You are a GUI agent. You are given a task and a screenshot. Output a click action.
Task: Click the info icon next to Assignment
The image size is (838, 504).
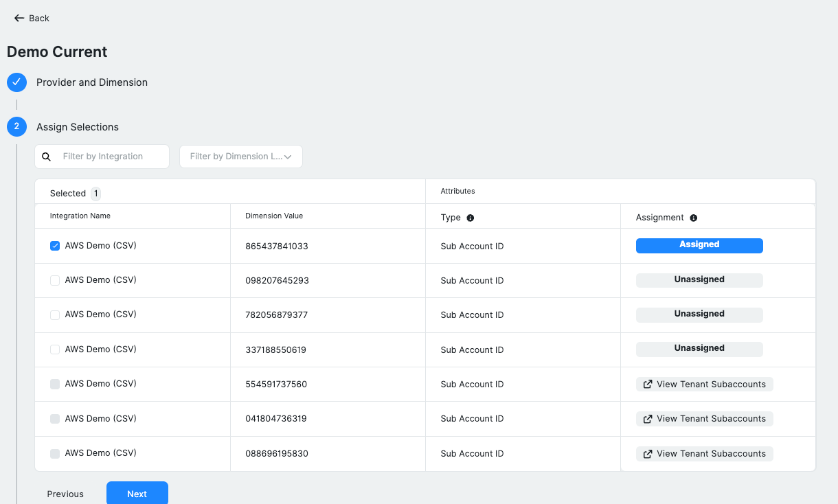[693, 218]
